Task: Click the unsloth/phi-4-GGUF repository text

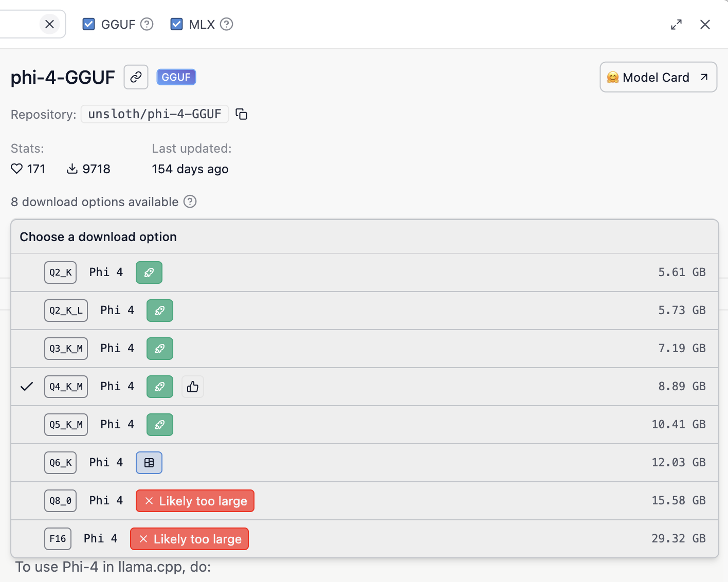Action: [155, 114]
